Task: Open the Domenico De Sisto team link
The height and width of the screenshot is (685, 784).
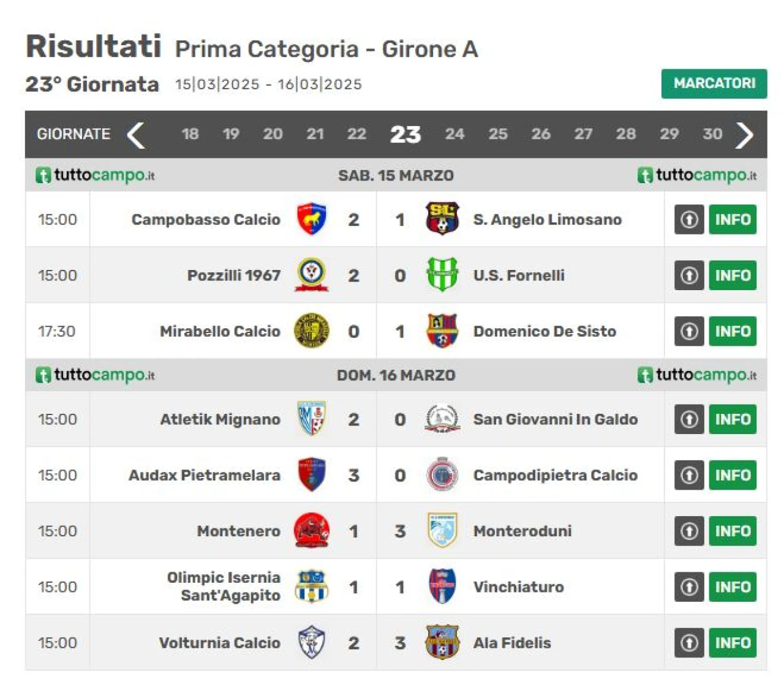Action: click(x=545, y=331)
